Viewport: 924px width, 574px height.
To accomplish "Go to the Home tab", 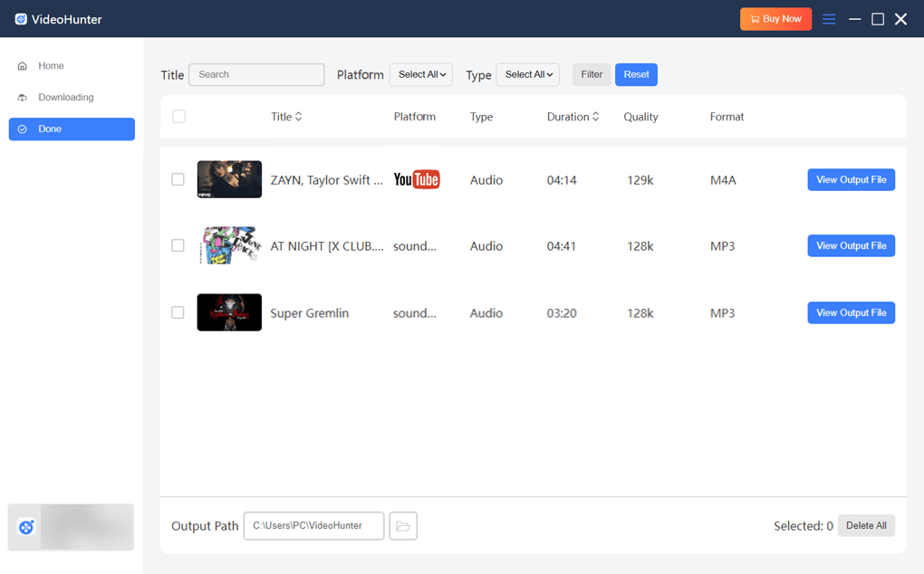I will point(51,66).
